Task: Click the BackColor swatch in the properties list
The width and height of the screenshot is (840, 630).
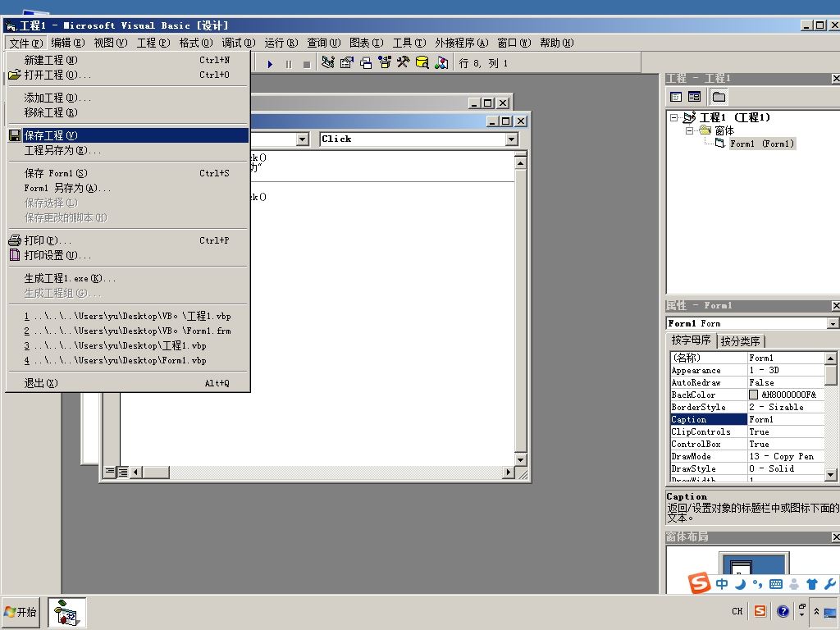Action: 753,395
